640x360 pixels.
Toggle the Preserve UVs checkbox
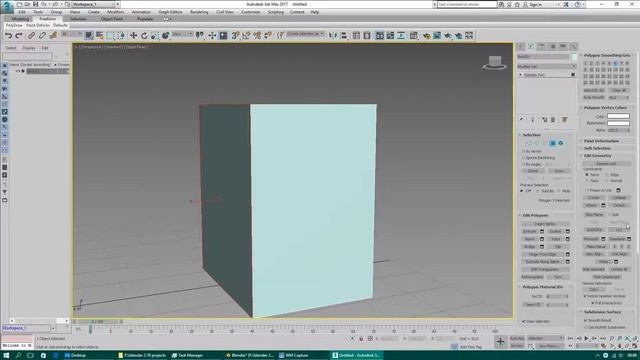point(587,190)
